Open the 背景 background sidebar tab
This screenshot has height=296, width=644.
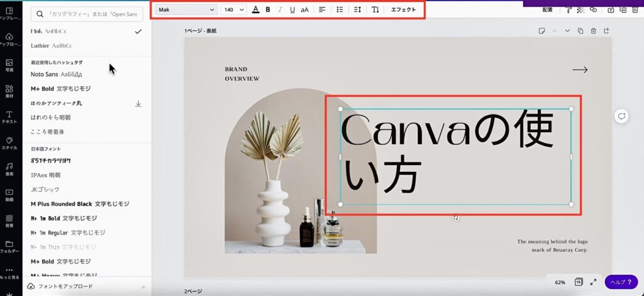tap(9, 221)
